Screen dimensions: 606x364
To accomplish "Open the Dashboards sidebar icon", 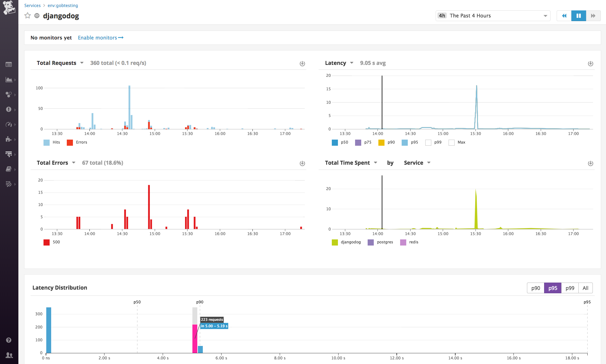I will coord(9,65).
